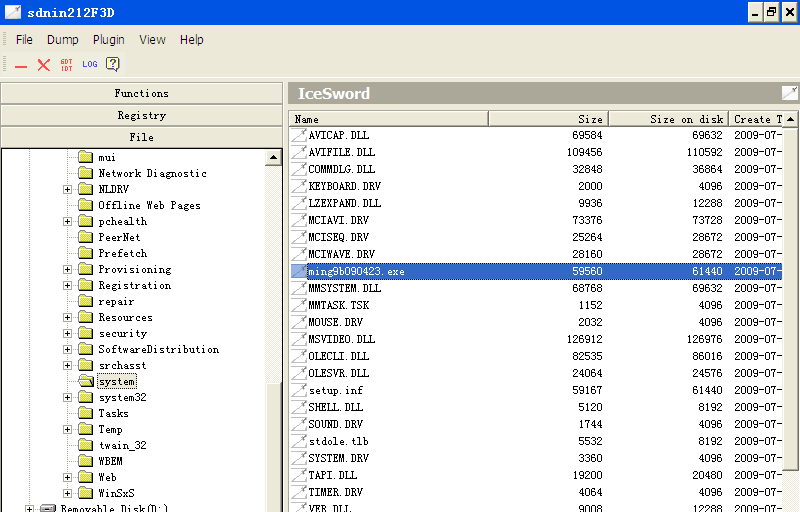
Task: Click the Prefetch folder icon
Action: point(85,254)
